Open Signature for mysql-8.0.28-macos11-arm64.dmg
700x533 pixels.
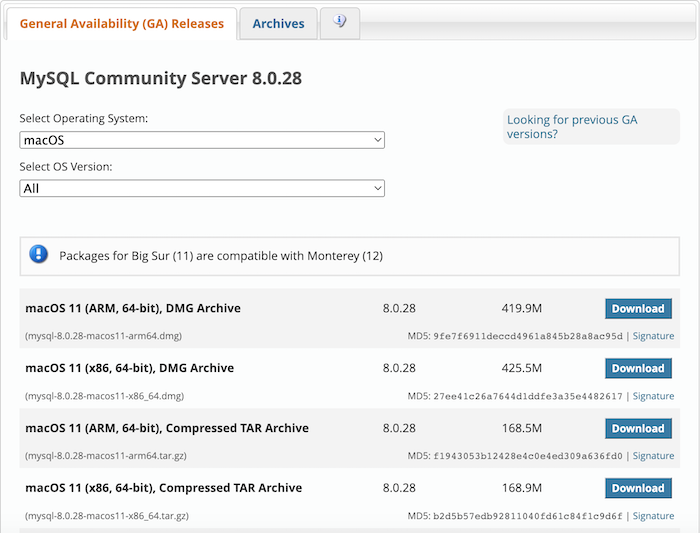click(x=653, y=336)
